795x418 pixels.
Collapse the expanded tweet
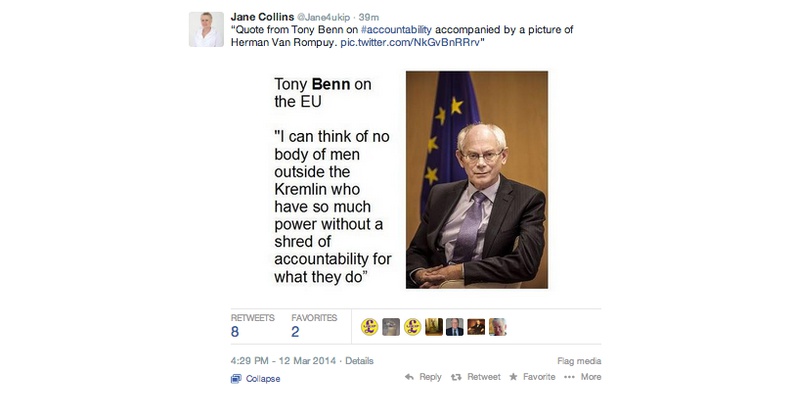(x=256, y=378)
